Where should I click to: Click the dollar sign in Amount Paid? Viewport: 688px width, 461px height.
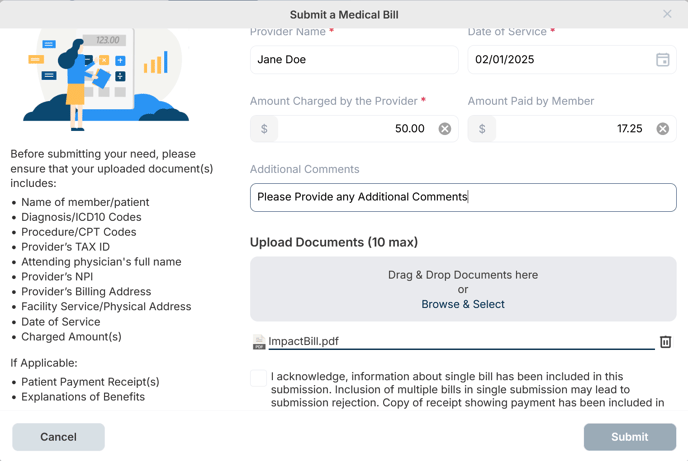point(482,129)
